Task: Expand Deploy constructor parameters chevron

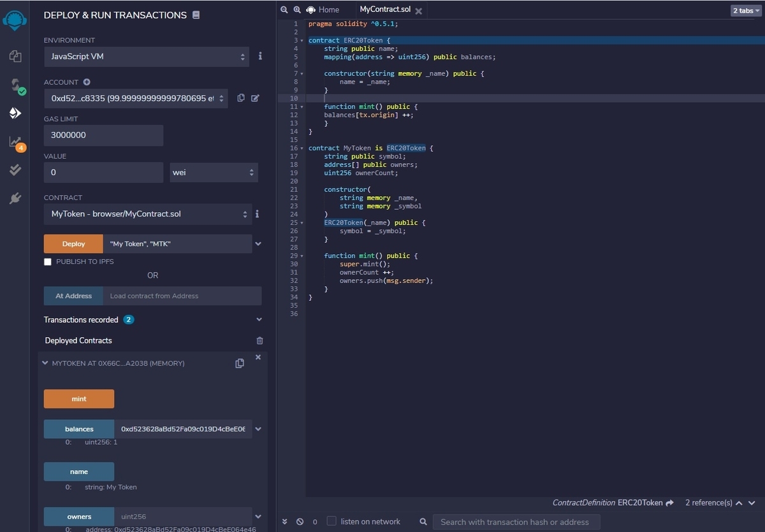Action: tap(258, 244)
